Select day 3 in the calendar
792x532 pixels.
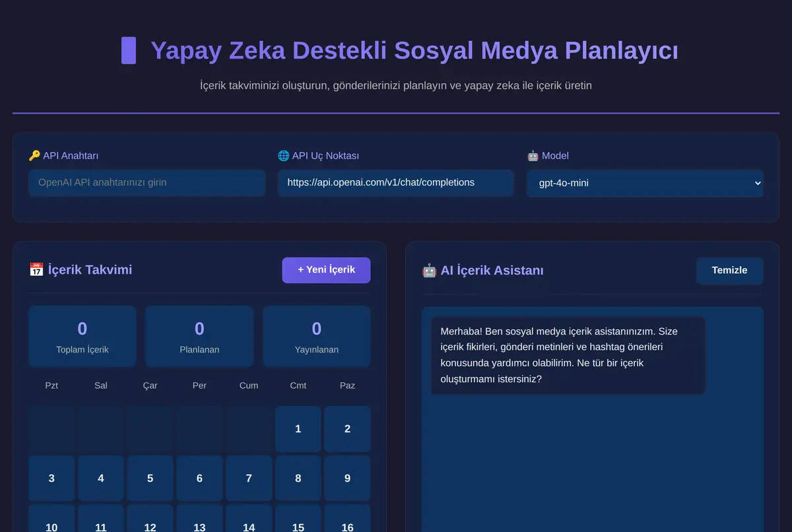(x=51, y=478)
